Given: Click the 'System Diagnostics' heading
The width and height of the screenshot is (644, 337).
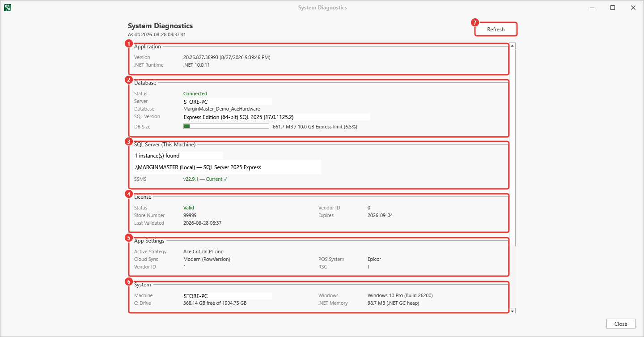Looking at the screenshot, I should 160,26.
